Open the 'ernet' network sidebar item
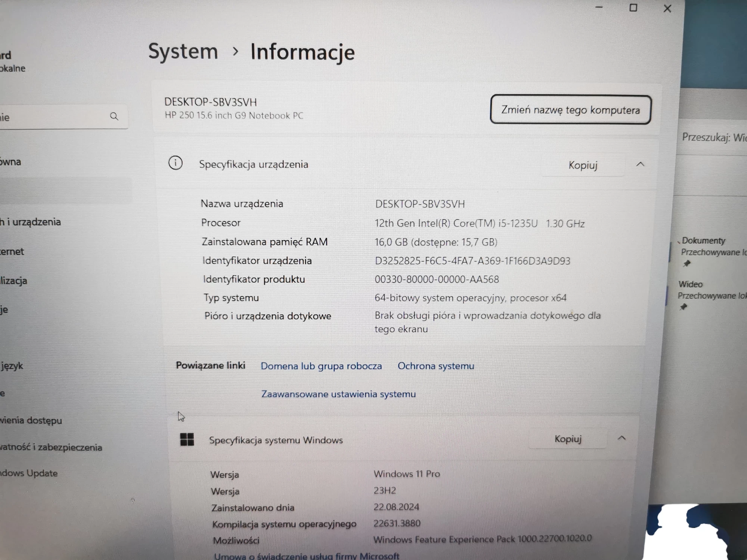Screen dimensions: 747x560 [x=12, y=252]
